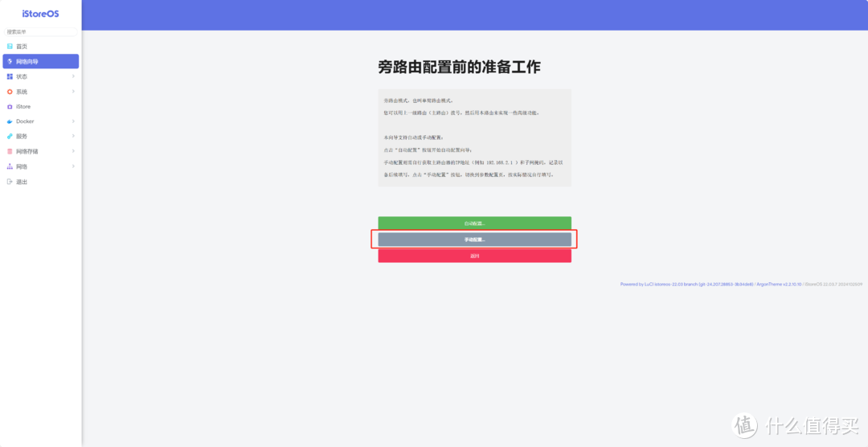Click the 退出 logout icon
This screenshot has height=447, width=868.
tap(10, 182)
